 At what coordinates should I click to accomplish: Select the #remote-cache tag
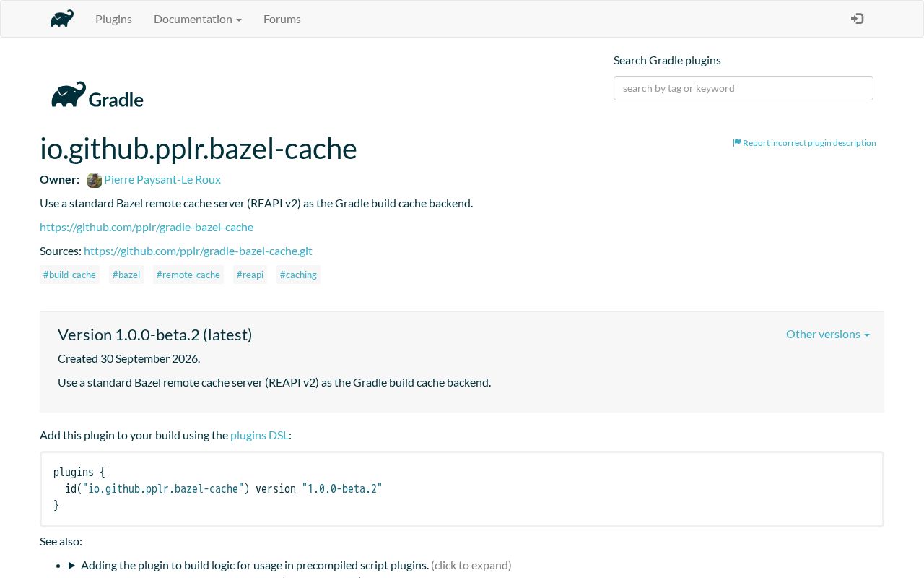coord(188,275)
